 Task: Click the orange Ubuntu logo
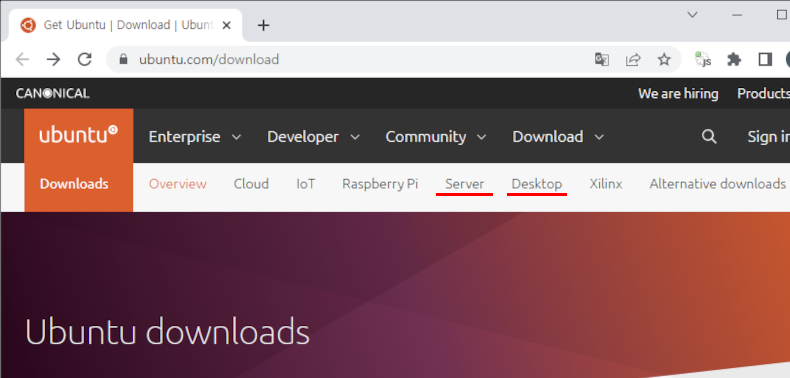click(x=79, y=135)
